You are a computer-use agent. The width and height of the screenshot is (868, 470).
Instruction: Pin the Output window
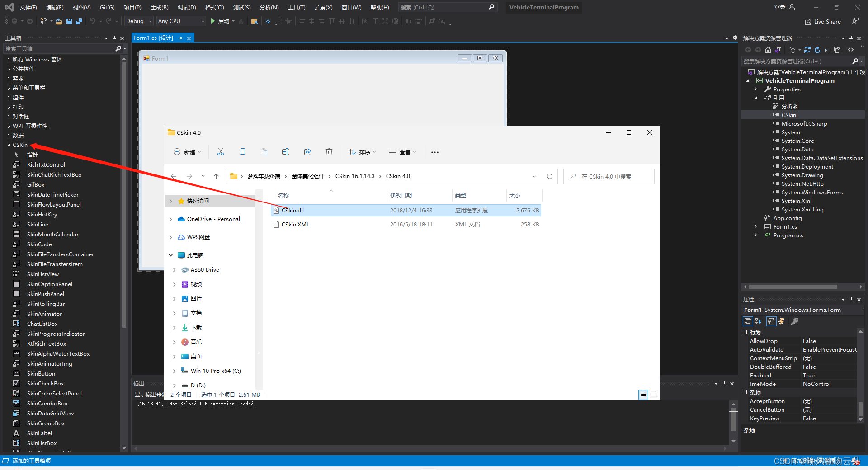click(x=725, y=384)
